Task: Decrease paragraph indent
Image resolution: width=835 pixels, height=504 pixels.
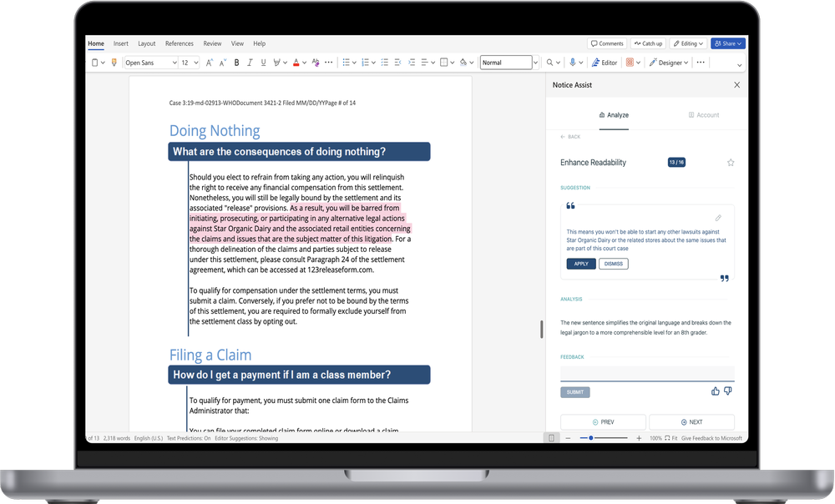Action: click(397, 63)
